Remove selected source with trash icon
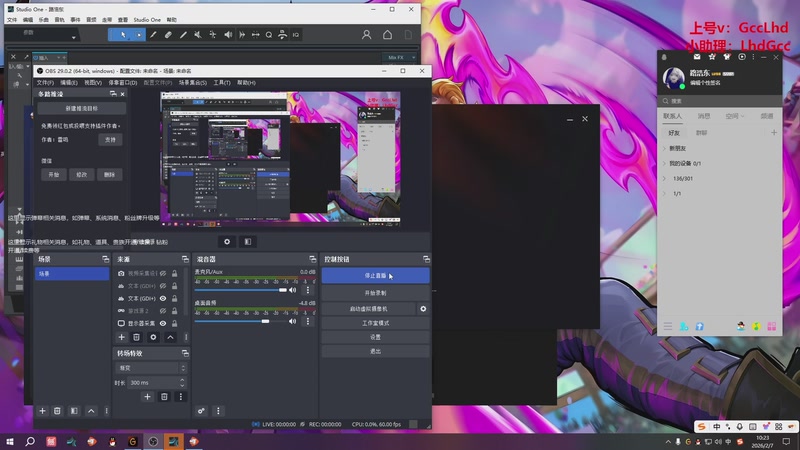 tap(136, 337)
